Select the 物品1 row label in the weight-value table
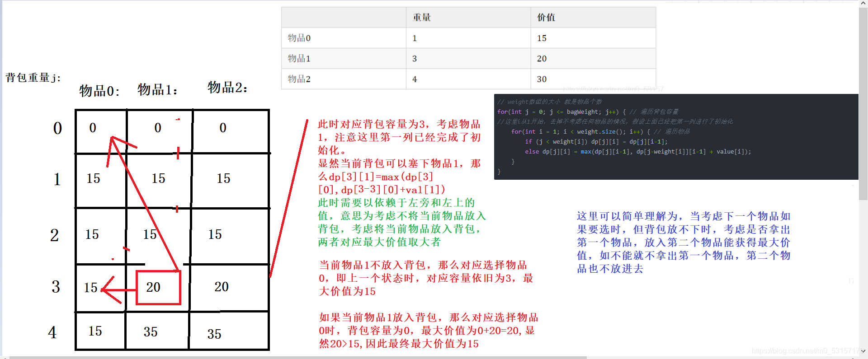 [299, 58]
